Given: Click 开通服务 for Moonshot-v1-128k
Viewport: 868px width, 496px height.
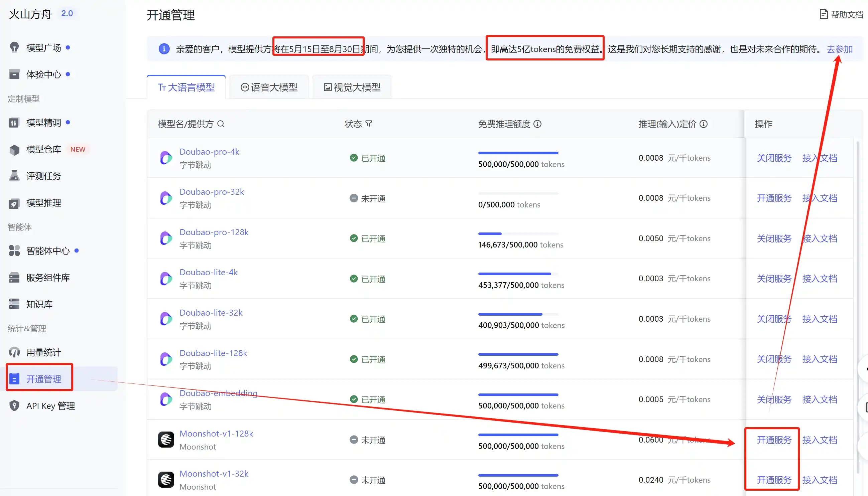Looking at the screenshot, I should (774, 440).
